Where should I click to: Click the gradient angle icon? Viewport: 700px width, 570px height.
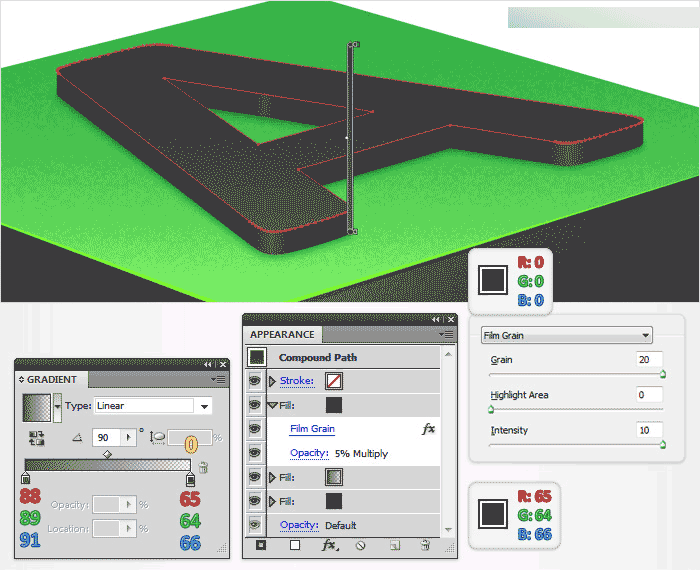click(78, 438)
